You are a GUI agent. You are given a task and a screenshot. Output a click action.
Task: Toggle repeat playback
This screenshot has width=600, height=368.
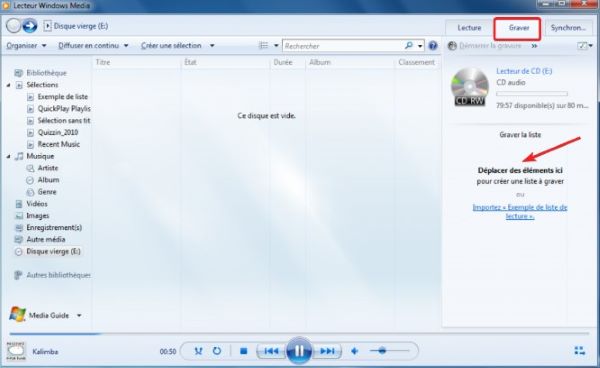[x=217, y=351]
